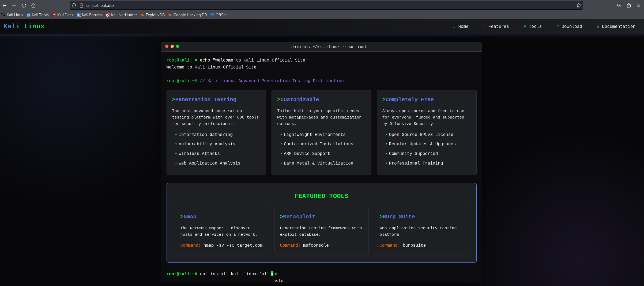Open the Pocket save icon
Viewport: 644px width, 286px height.
click(x=619, y=5)
